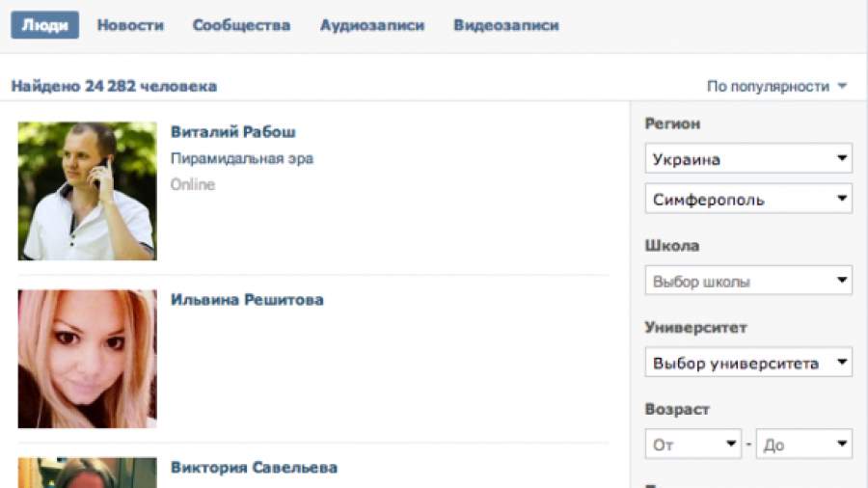
Task: Open the age До dropdown
Action: [x=804, y=444]
